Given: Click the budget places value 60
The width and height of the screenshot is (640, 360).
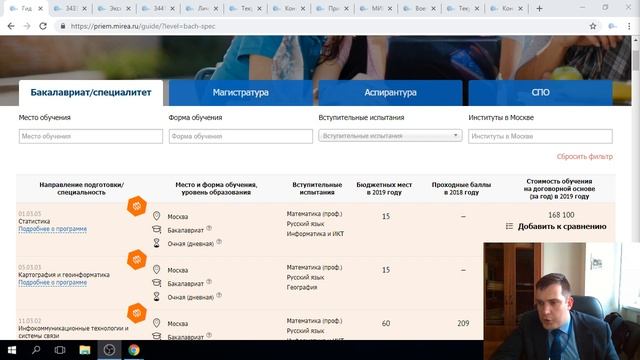Looking at the screenshot, I should [386, 323].
